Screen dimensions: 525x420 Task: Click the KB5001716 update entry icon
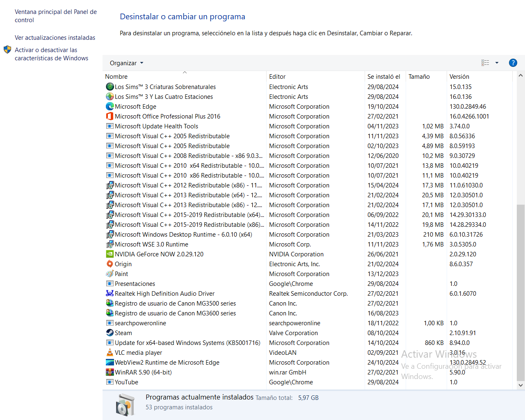click(110, 342)
